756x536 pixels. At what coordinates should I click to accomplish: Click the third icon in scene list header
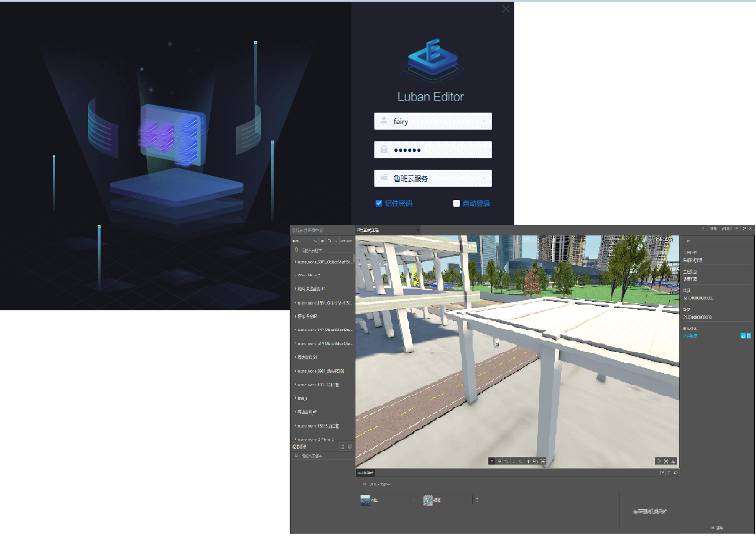click(x=329, y=241)
